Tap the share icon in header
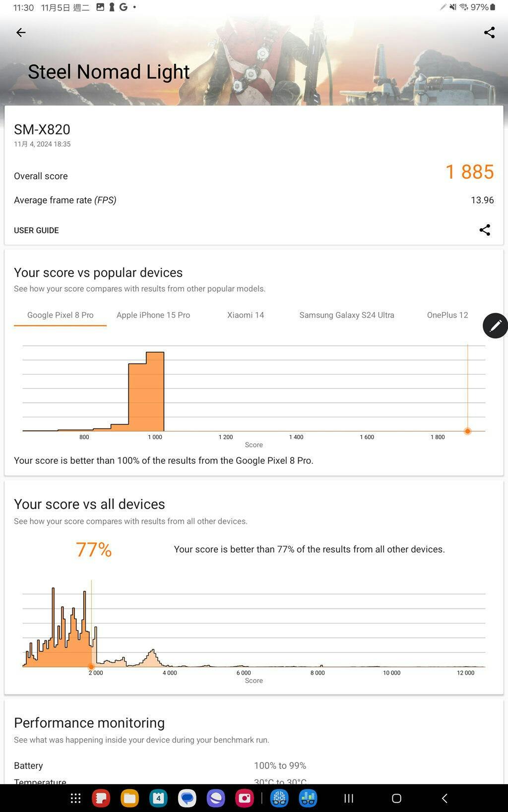Screen dimensions: 508x812 [x=489, y=33]
